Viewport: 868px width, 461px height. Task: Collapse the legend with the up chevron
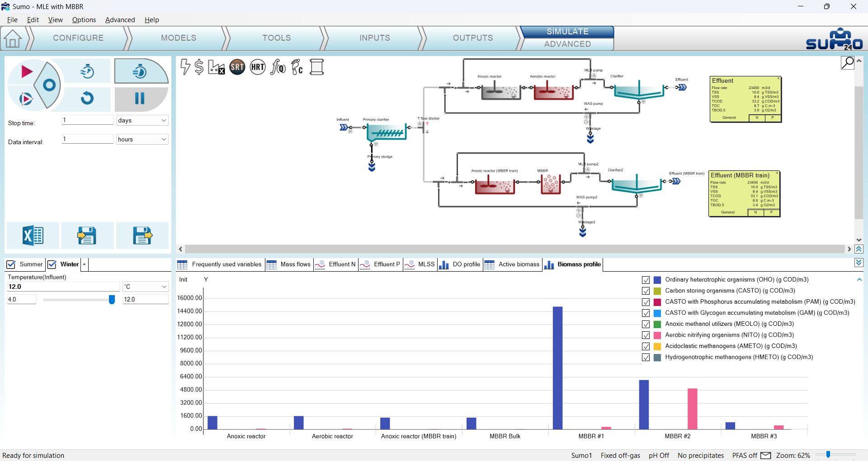coord(859,280)
